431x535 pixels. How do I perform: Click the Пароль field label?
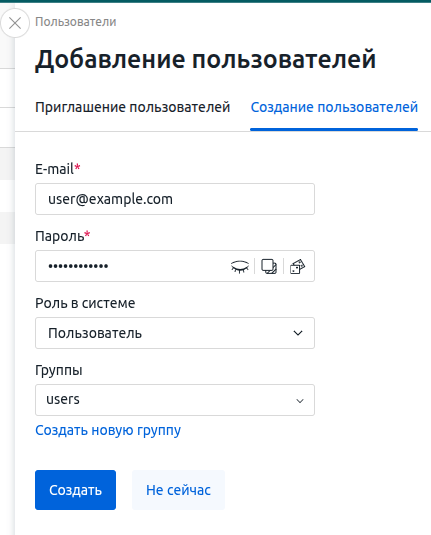click(x=62, y=236)
